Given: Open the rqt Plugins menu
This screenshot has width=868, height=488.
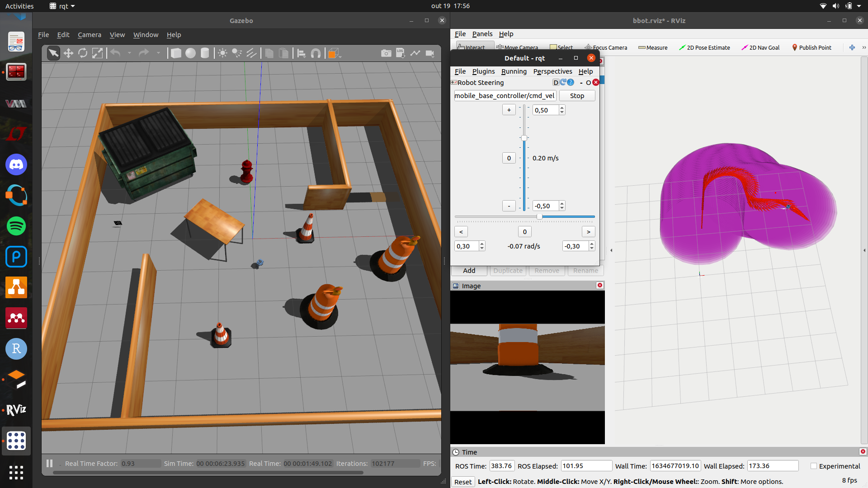Looking at the screenshot, I should pyautogui.click(x=483, y=71).
